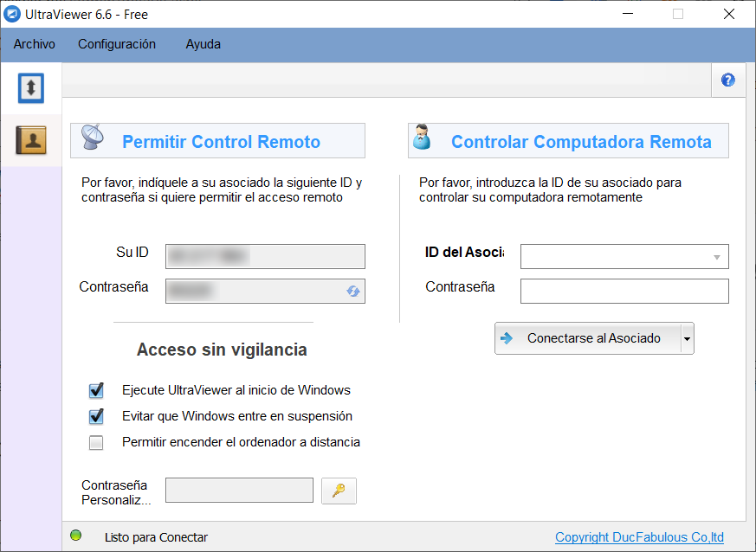756x552 pixels.
Task: Click the UltraViewer logo in the title bar
Action: click(x=11, y=14)
